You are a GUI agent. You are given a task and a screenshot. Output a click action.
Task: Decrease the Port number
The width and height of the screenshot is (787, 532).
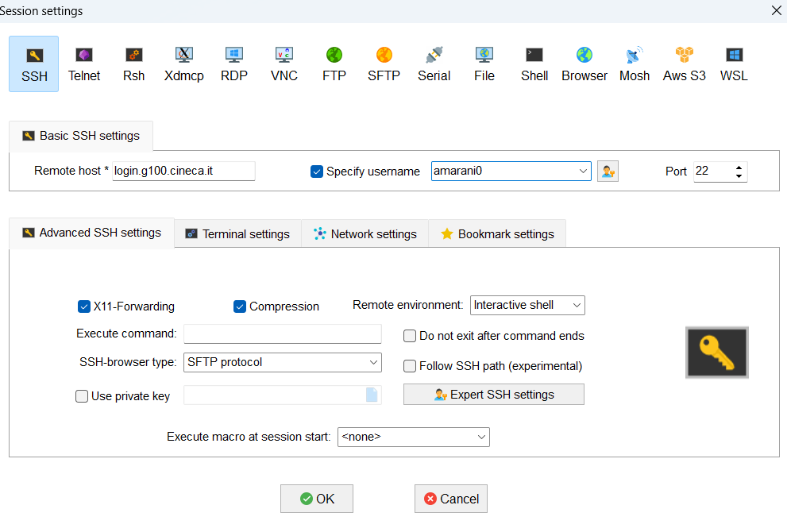point(739,175)
